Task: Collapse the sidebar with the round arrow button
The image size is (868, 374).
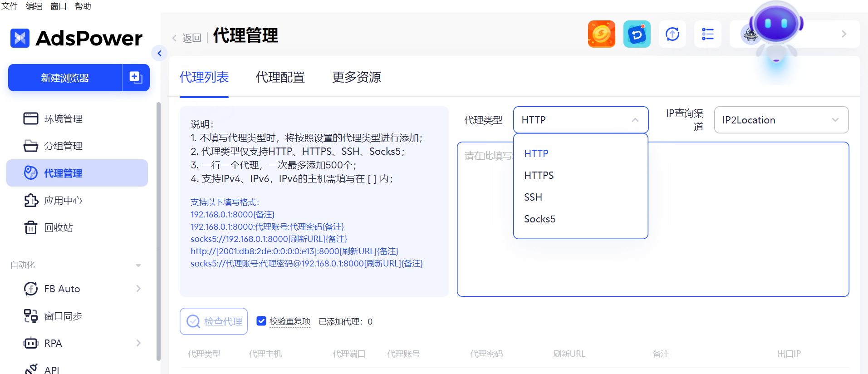Action: (159, 54)
